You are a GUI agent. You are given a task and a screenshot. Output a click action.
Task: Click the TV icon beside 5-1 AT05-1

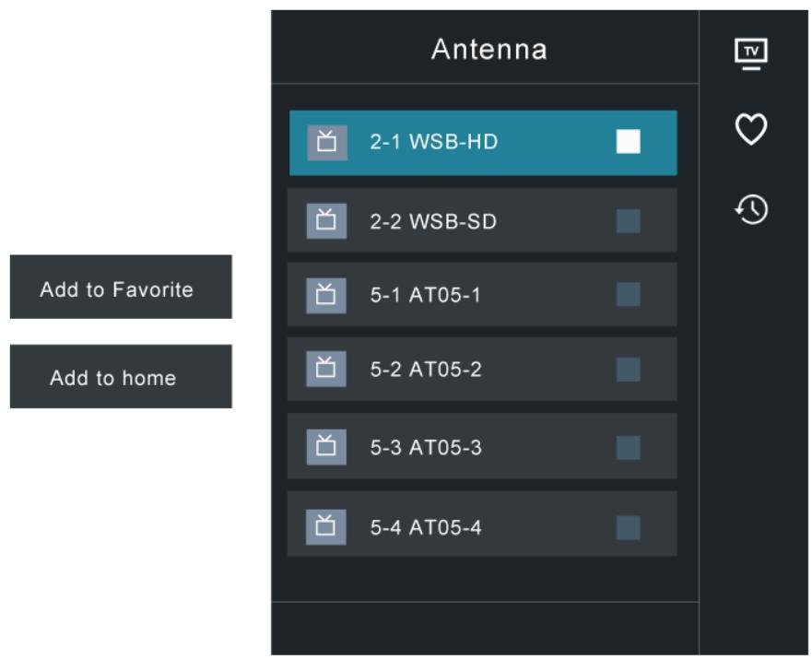tap(326, 296)
